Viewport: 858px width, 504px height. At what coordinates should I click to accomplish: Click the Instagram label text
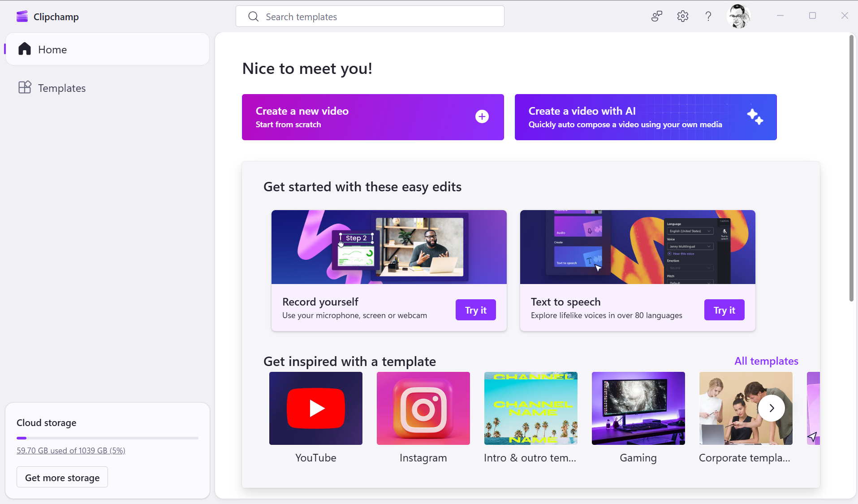pyautogui.click(x=423, y=458)
